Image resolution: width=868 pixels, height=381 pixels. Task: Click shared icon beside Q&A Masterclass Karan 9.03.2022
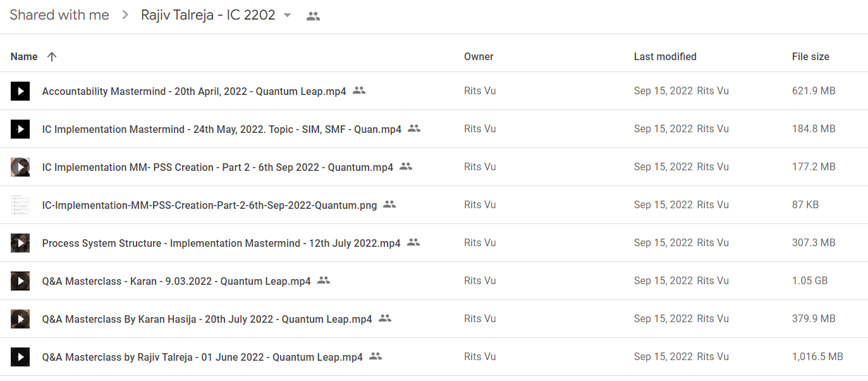point(324,280)
